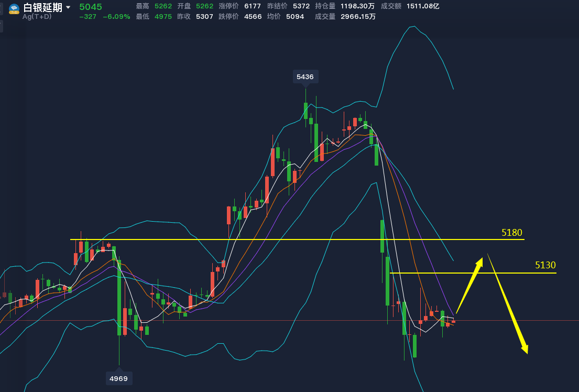Click the 涨停价 value 6177
This screenshot has height=392, width=579.
253,6
